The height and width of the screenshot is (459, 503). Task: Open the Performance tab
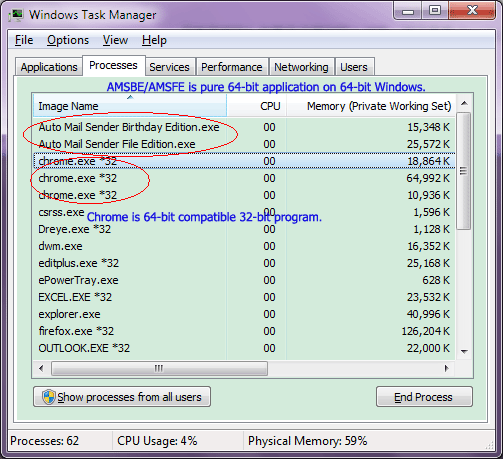pyautogui.click(x=232, y=67)
